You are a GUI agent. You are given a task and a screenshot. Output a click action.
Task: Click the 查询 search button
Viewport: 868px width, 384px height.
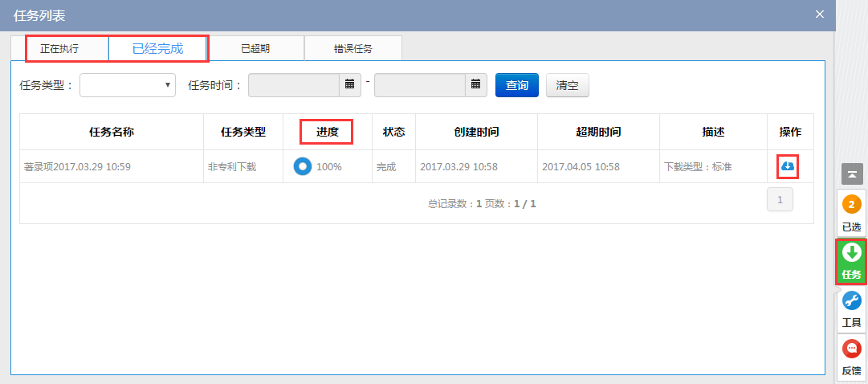(516, 85)
